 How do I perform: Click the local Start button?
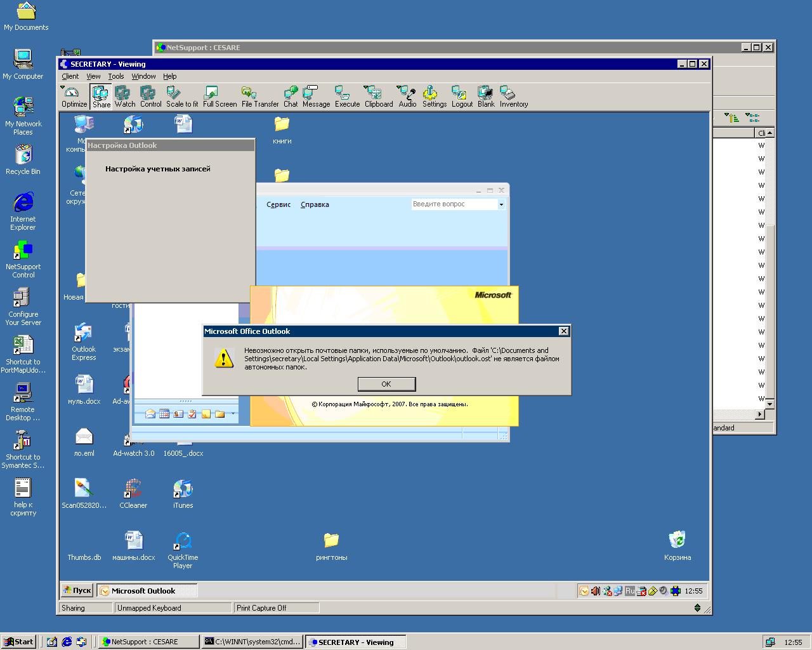coord(18,642)
